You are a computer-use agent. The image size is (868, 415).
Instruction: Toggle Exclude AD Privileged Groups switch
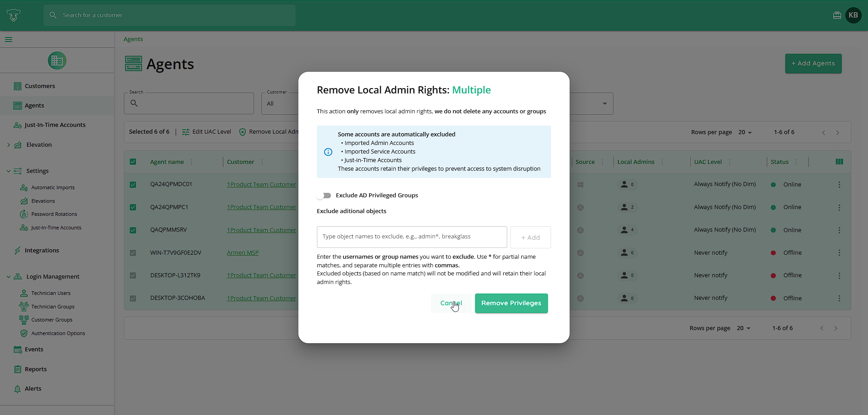click(324, 196)
